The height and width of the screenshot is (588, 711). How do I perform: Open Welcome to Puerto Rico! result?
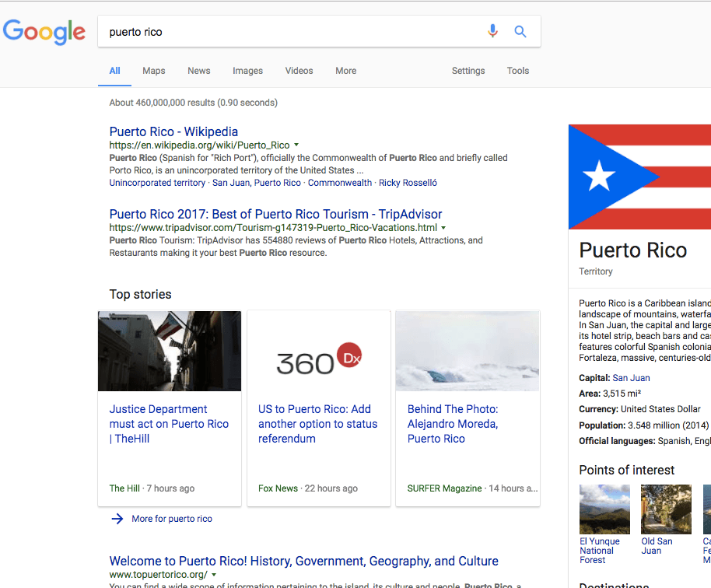(x=304, y=562)
